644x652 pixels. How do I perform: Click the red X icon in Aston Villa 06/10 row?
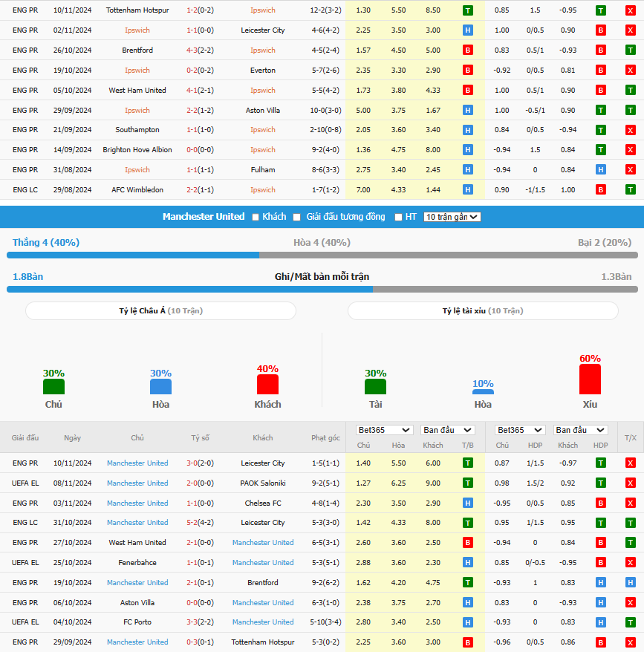(631, 602)
